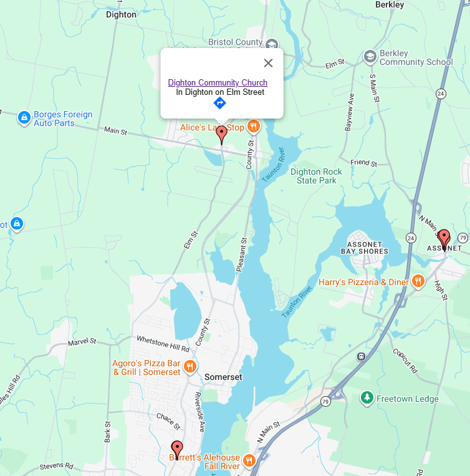Click Agoro's Pizza Bar & Grill icon

coord(190,367)
